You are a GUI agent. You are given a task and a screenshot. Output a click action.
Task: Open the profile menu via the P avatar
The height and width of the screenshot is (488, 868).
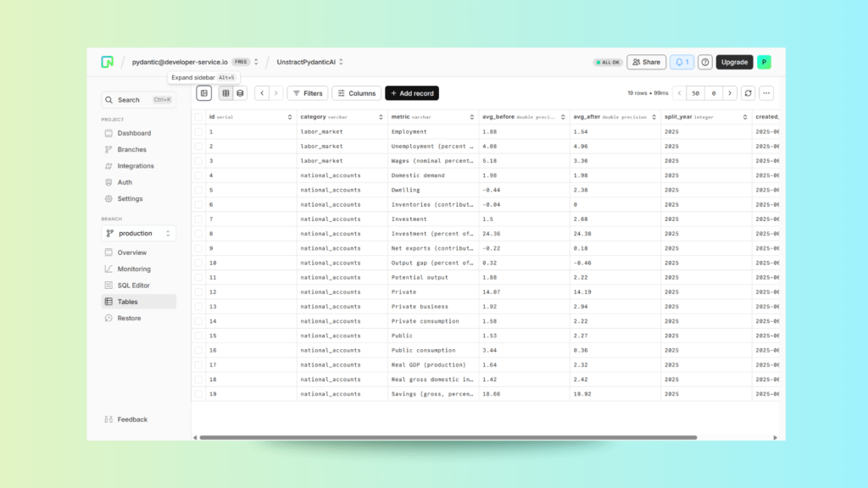764,62
